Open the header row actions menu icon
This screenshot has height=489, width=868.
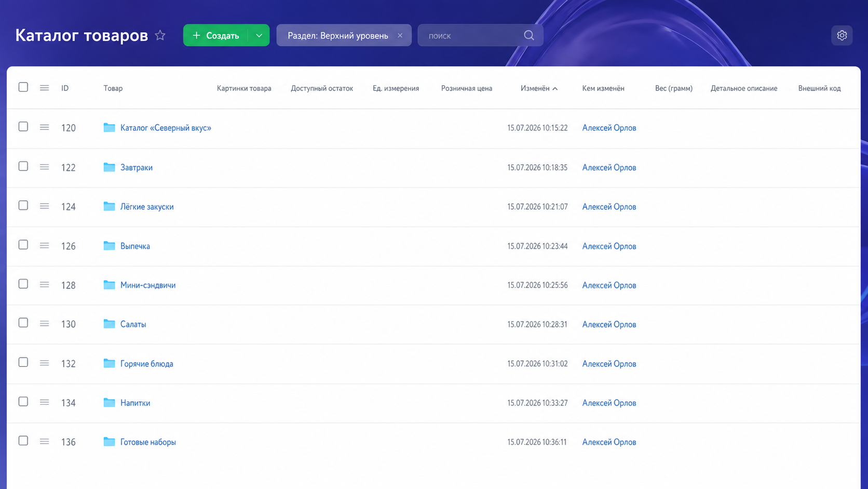[44, 88]
